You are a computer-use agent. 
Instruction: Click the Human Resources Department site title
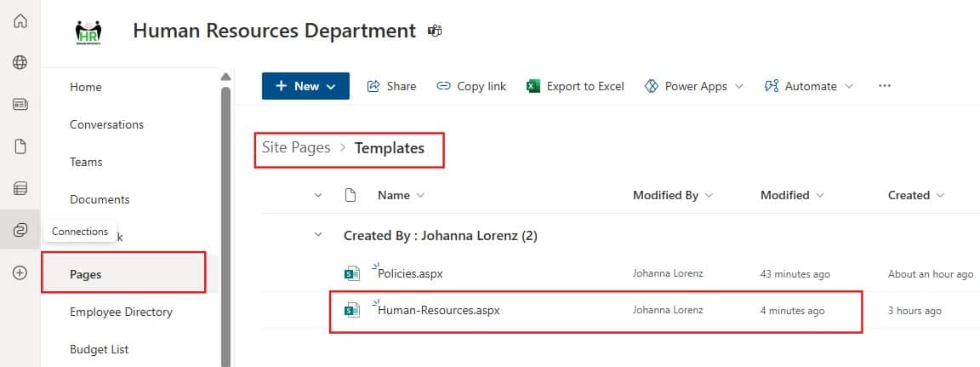click(275, 31)
